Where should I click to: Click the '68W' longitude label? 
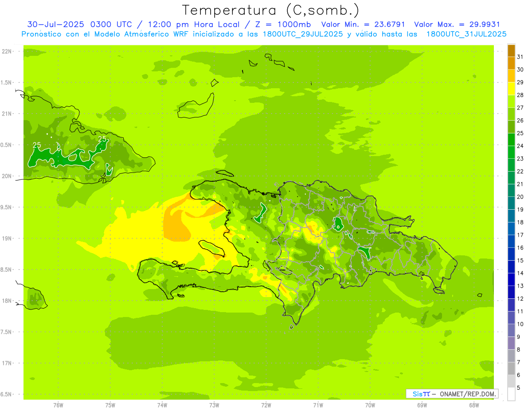(474, 405)
